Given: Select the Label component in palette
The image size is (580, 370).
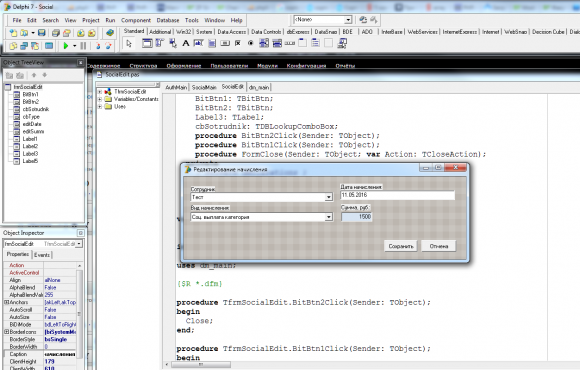Looking at the screenshot, I should tap(186, 43).
